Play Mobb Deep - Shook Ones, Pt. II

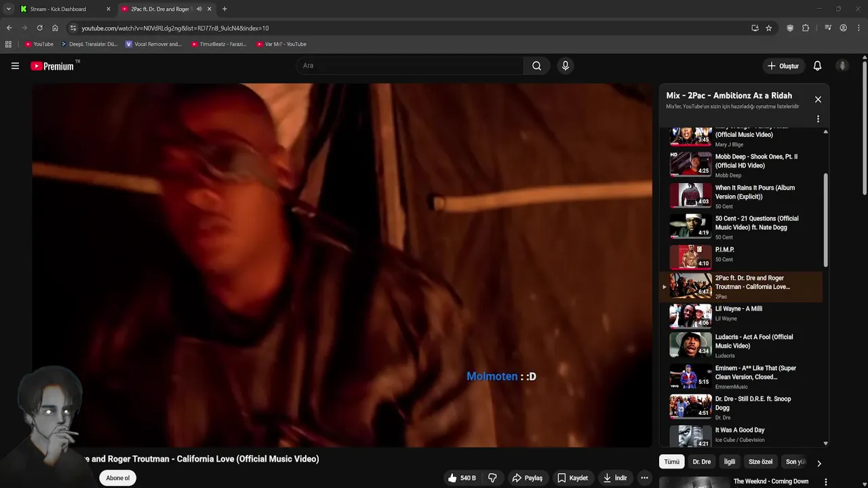[741, 165]
